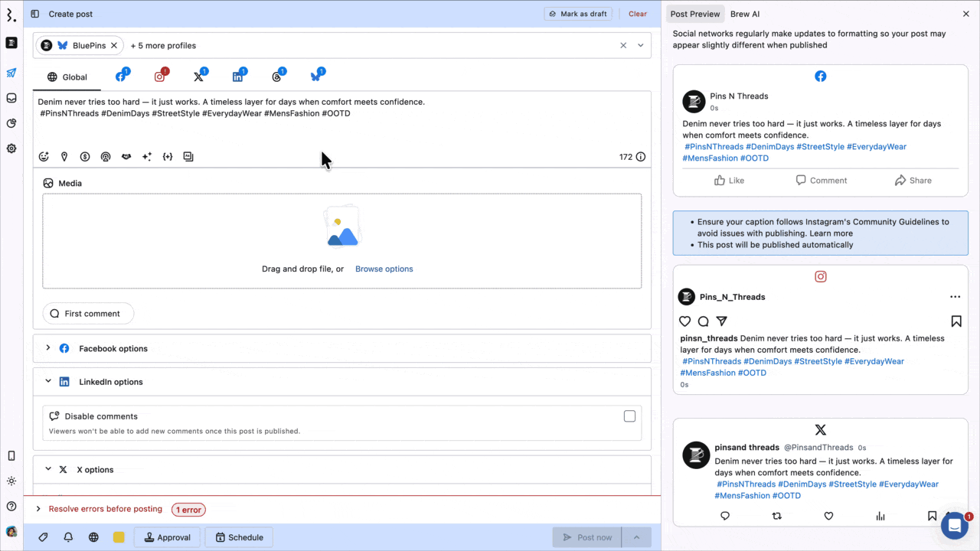Switch to the Brew AI tab
The width and height of the screenshot is (980, 551).
(x=744, y=14)
